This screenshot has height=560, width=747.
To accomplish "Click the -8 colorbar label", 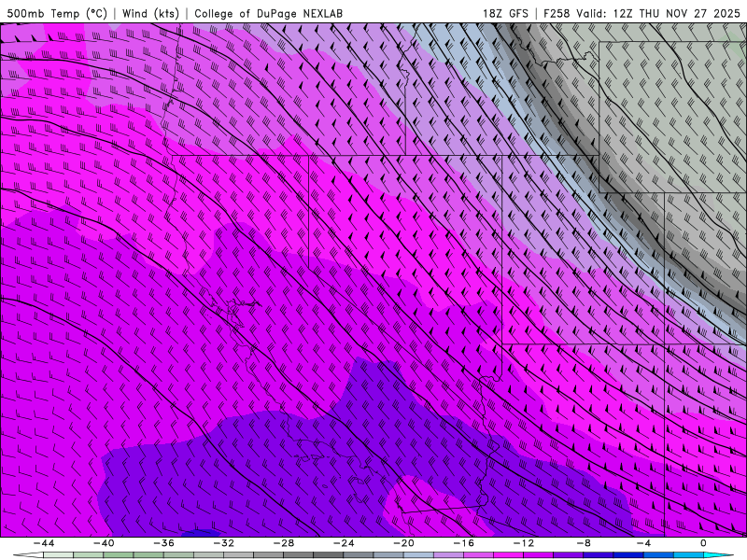I will tap(584, 543).
